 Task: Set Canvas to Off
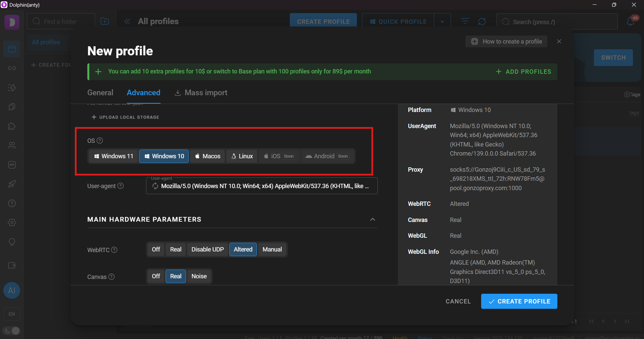156,276
